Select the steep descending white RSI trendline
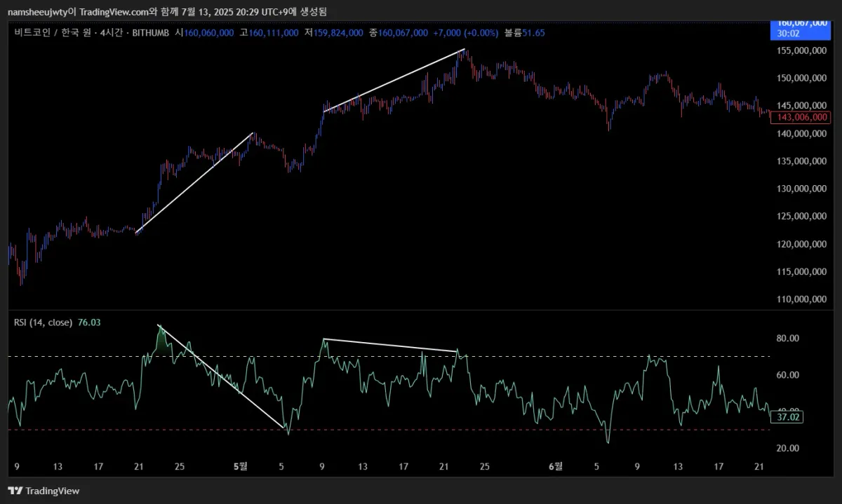Image resolution: width=842 pixels, height=504 pixels. click(x=222, y=376)
